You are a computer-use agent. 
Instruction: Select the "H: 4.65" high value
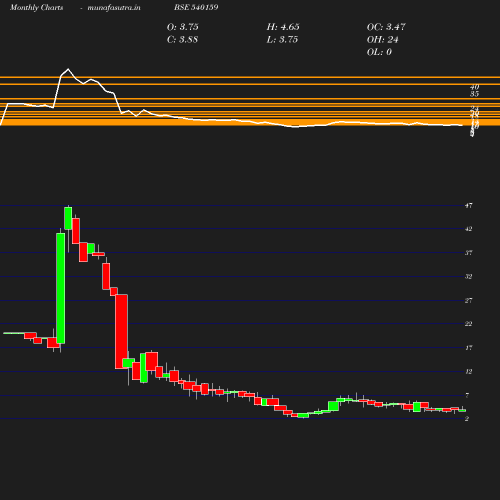tap(283, 27)
